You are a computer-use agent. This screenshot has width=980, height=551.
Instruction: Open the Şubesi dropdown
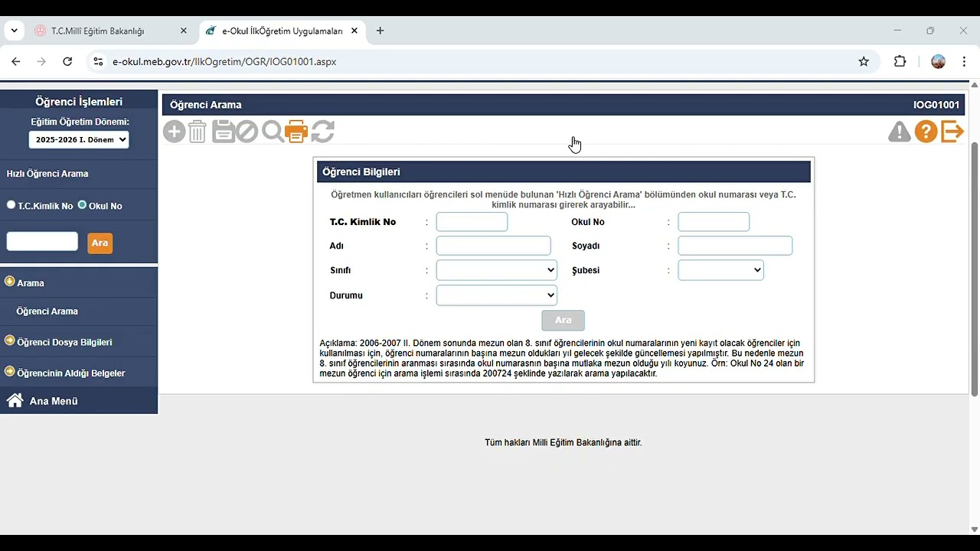tap(720, 270)
